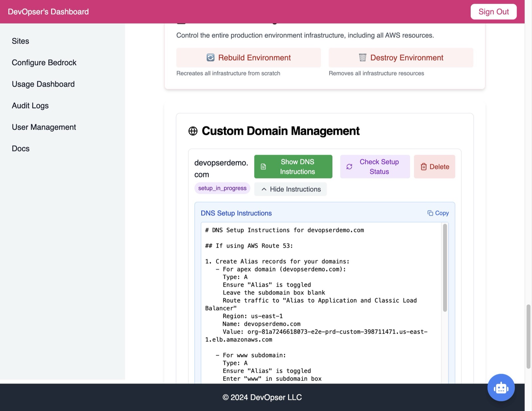The height and width of the screenshot is (411, 532).
Task: Click the rebuild arrows icon on Rebuild Environment
Action: 210,58
